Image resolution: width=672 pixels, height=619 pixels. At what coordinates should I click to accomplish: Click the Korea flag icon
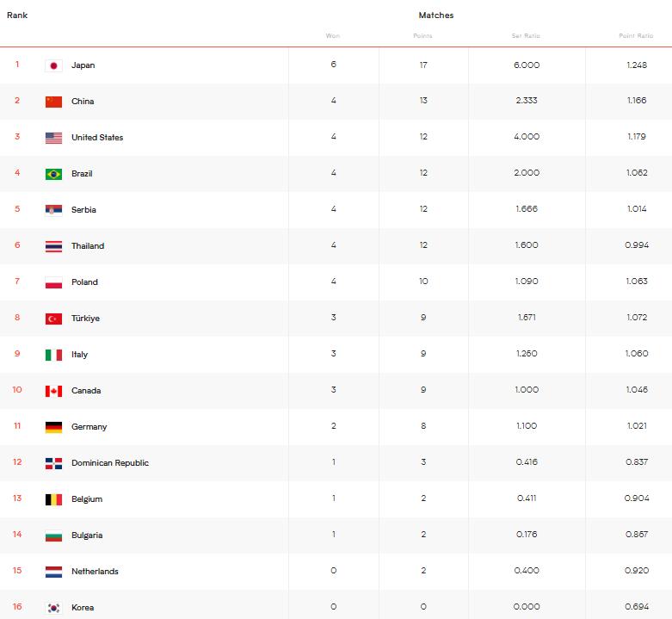click(53, 608)
